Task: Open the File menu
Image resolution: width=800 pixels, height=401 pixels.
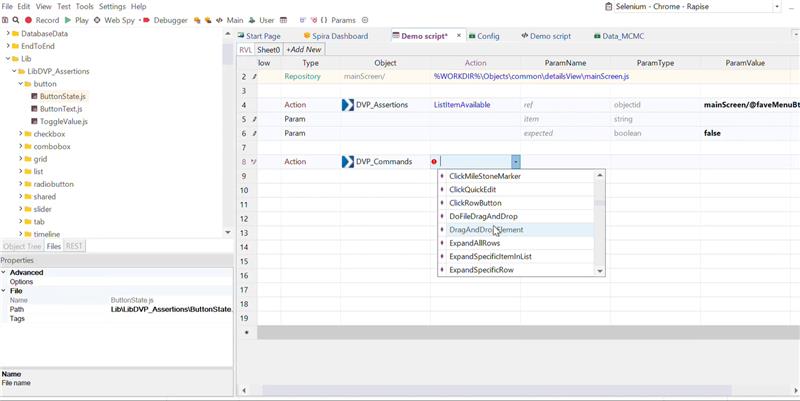Action: pyautogui.click(x=7, y=7)
